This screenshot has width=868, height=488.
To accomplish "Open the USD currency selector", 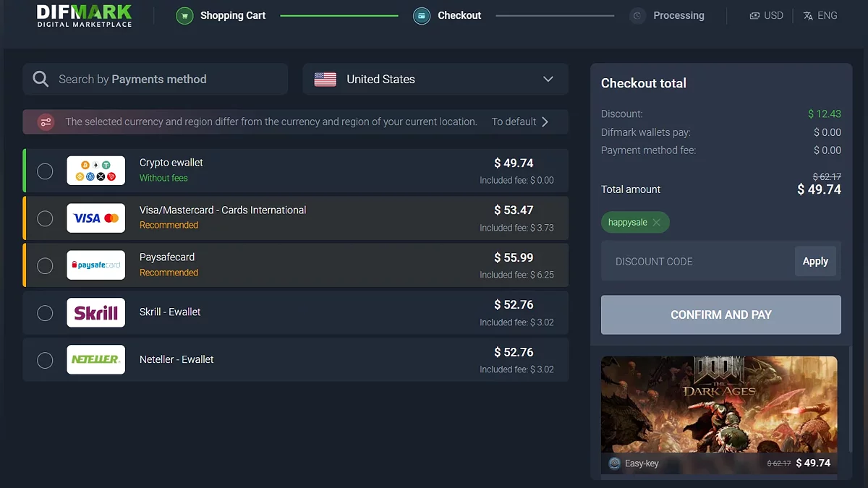I will pos(766,15).
